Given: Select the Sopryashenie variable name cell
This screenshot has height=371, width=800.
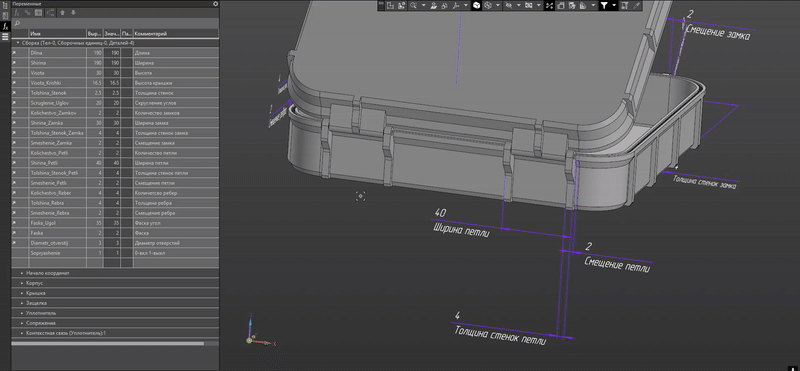Looking at the screenshot, I should 58,253.
